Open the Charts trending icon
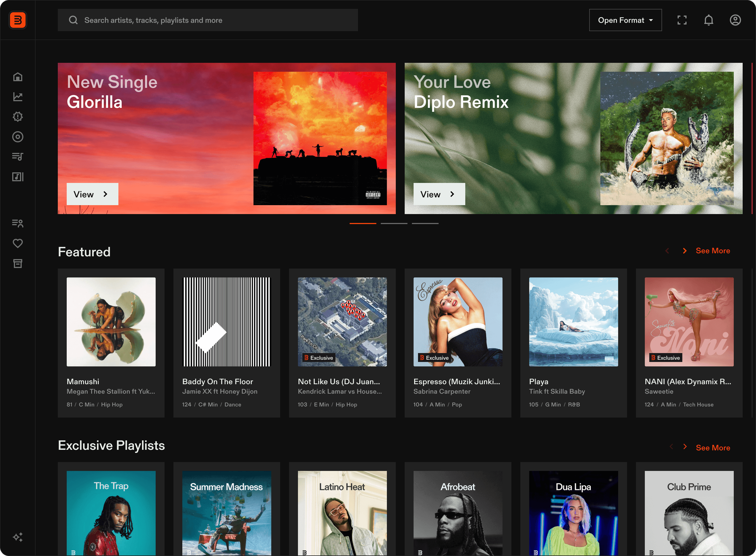 coord(18,97)
